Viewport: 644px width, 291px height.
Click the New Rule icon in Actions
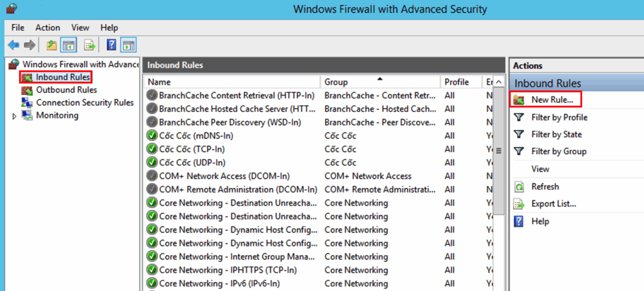(519, 99)
